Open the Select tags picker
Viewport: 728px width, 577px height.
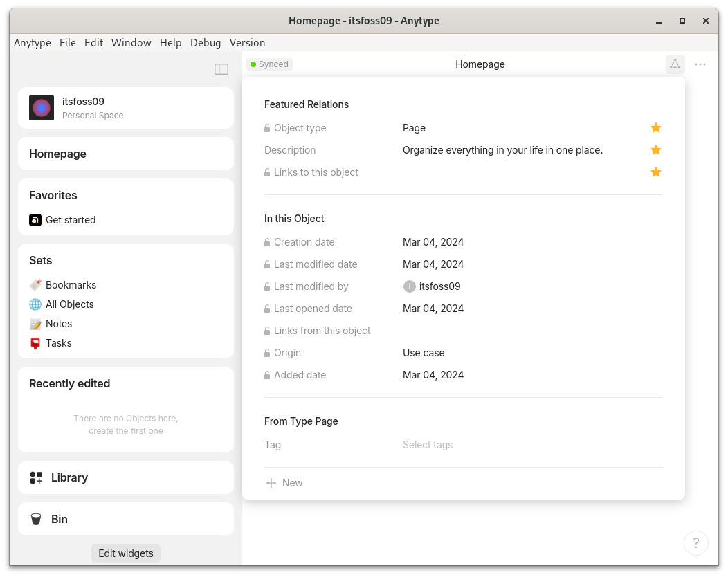427,445
